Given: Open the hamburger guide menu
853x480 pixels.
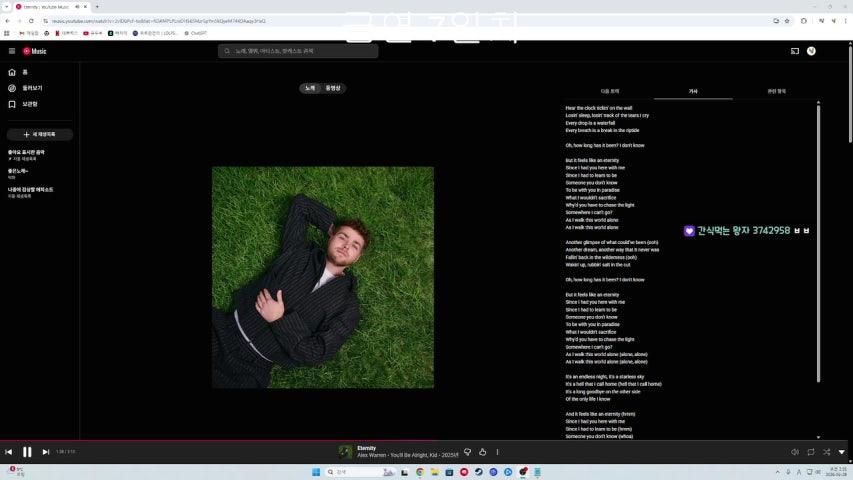Looking at the screenshot, I should (x=12, y=51).
